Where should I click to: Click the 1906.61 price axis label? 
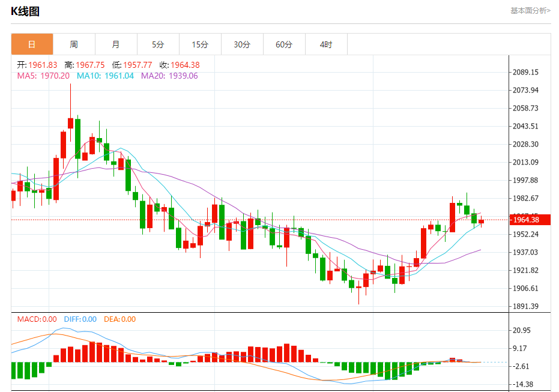pyautogui.click(x=525, y=288)
